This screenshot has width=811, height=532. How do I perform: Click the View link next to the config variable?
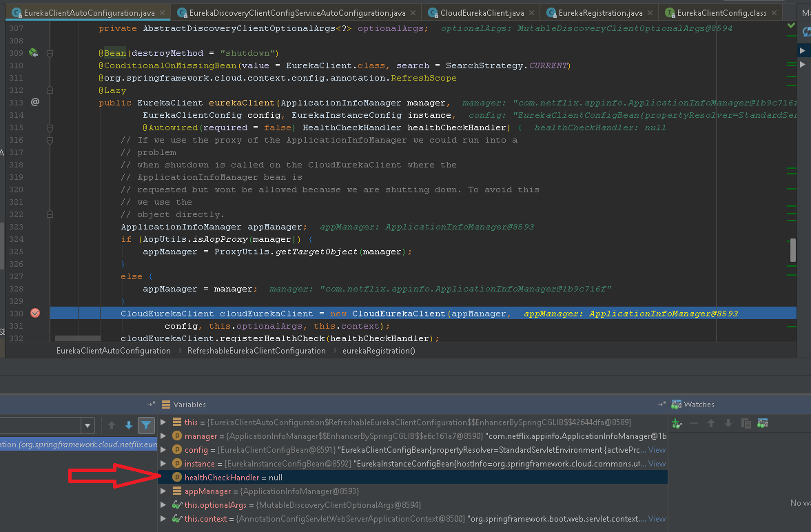point(656,449)
